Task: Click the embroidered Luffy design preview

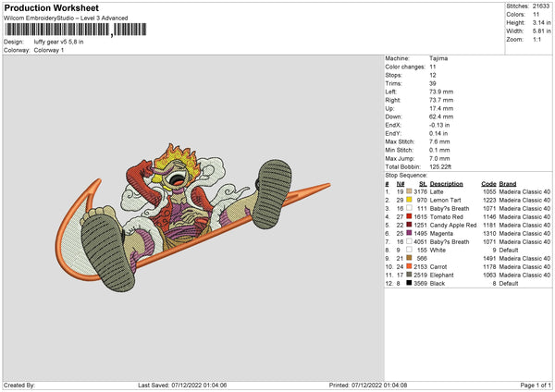Action: (193, 217)
